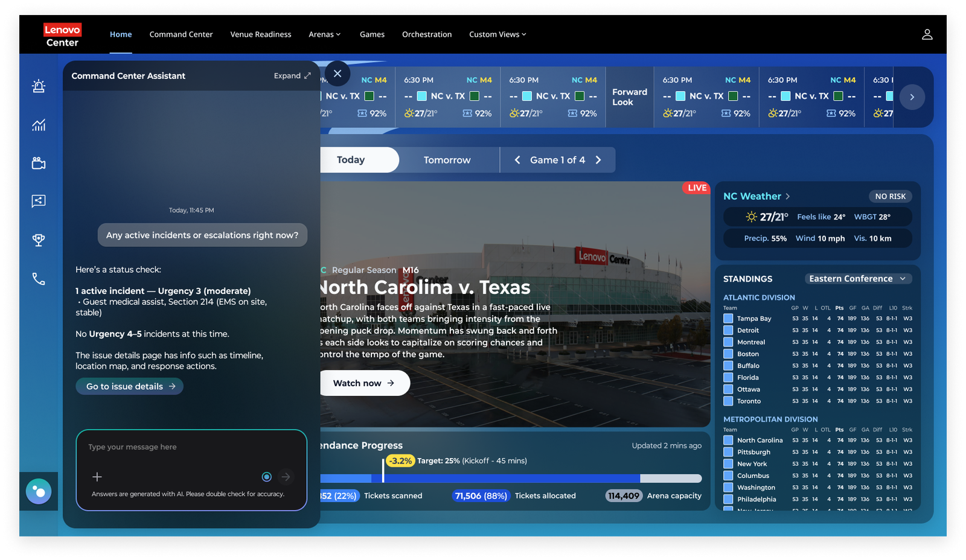Click Detroit team color swatch
Image resolution: width=966 pixels, height=560 pixels.
click(x=728, y=330)
